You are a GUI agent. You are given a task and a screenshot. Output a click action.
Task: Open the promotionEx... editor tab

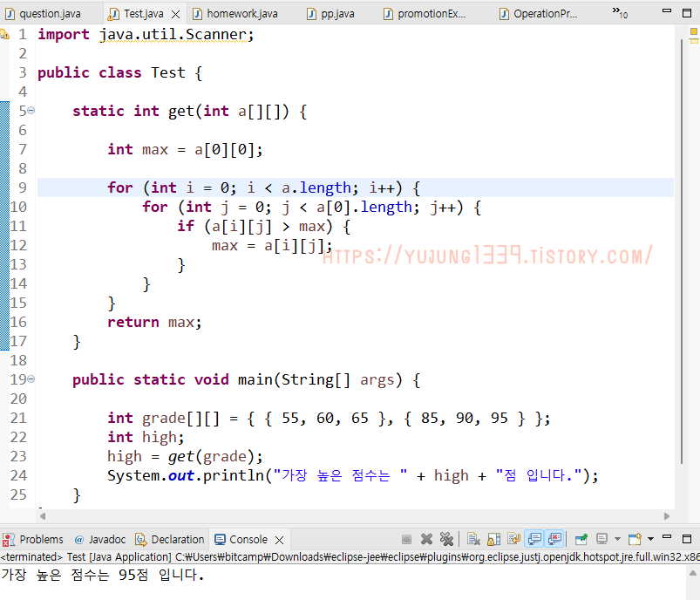(x=425, y=14)
